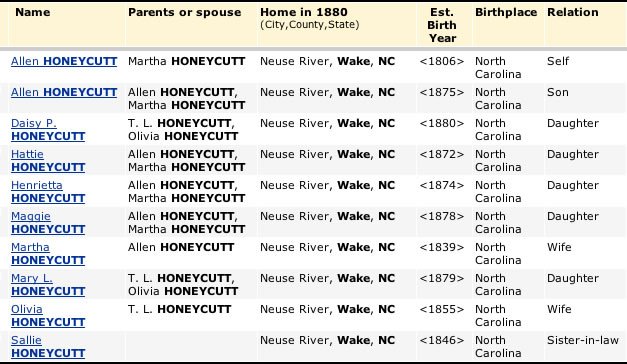This screenshot has height=364, width=627.
Task: Click the Relation column header
Action: pos(573,12)
